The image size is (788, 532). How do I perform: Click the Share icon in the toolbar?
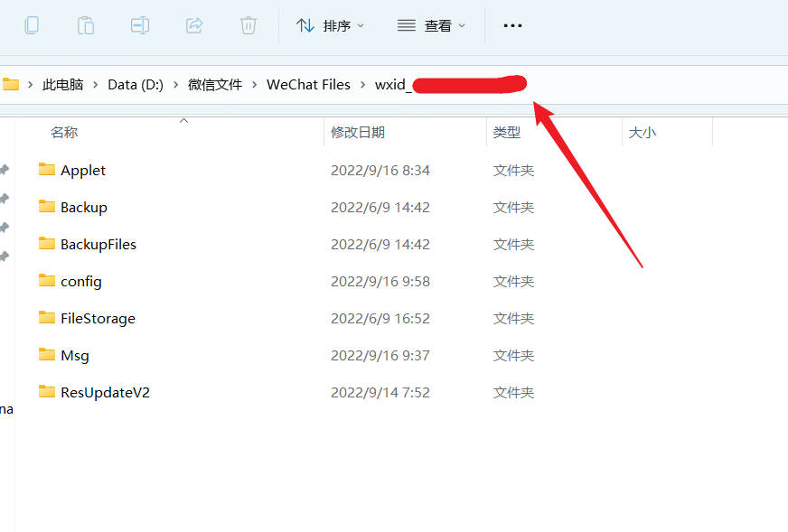[194, 25]
